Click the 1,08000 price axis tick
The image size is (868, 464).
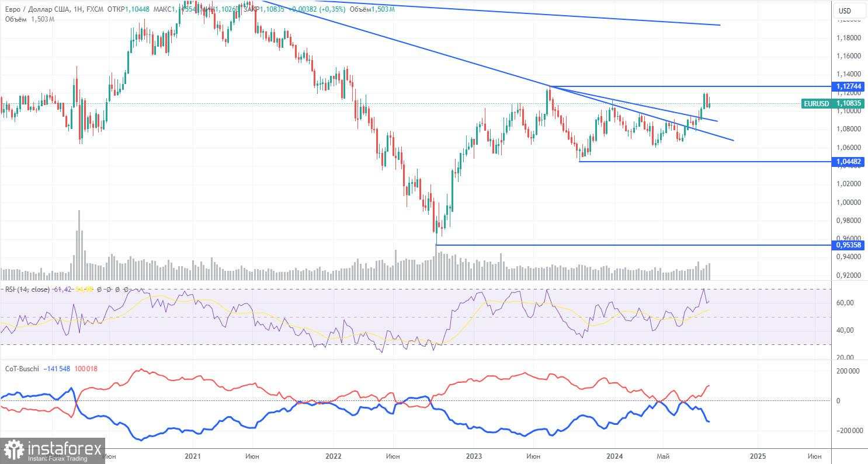[849, 129]
